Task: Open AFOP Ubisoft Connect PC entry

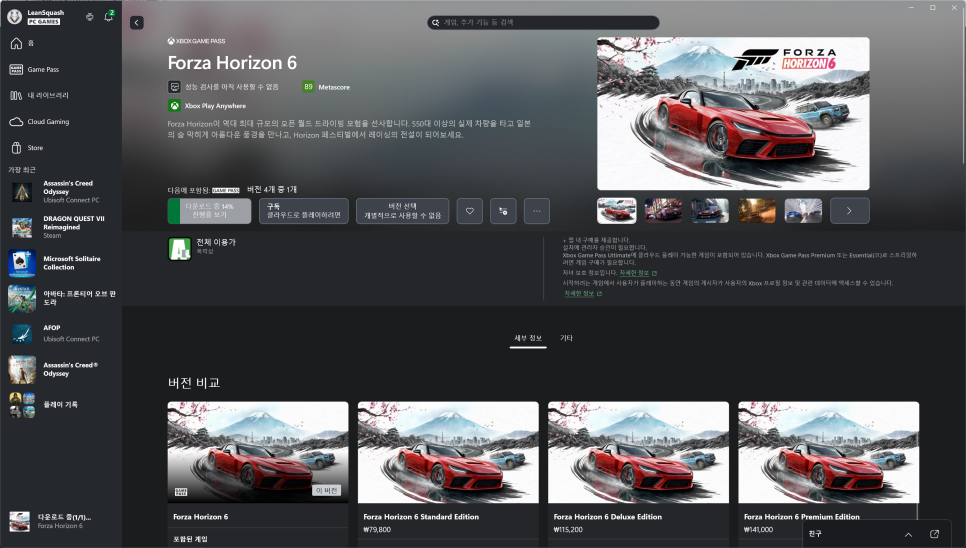Action: coord(60,333)
